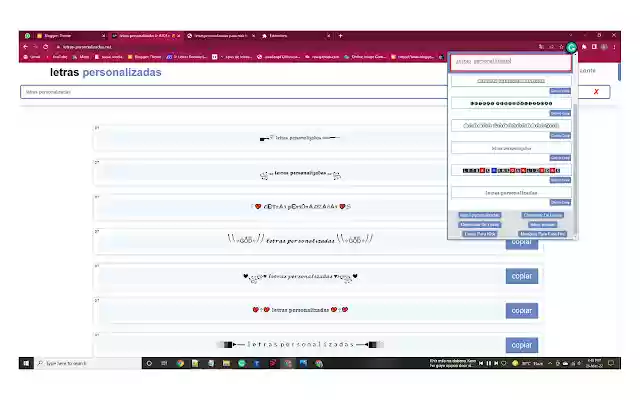Pause the media playing in the taskbar
This screenshot has width=640, height=400.
489,363
